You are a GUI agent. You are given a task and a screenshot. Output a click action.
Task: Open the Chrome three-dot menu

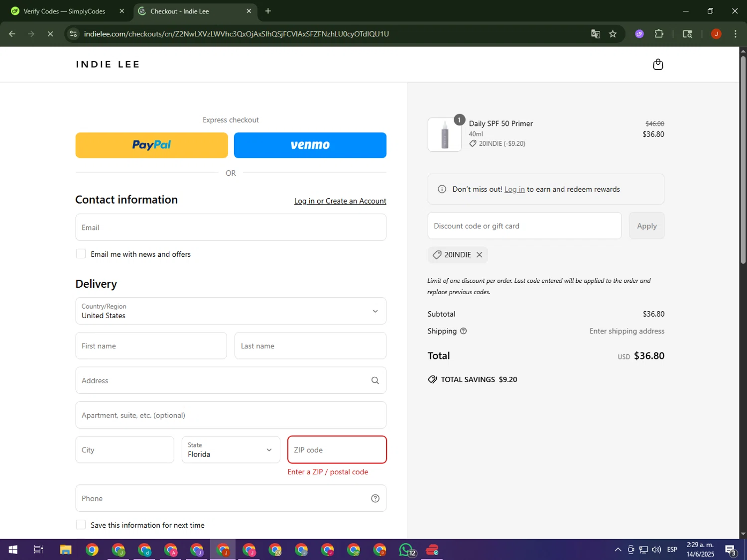coord(735,34)
